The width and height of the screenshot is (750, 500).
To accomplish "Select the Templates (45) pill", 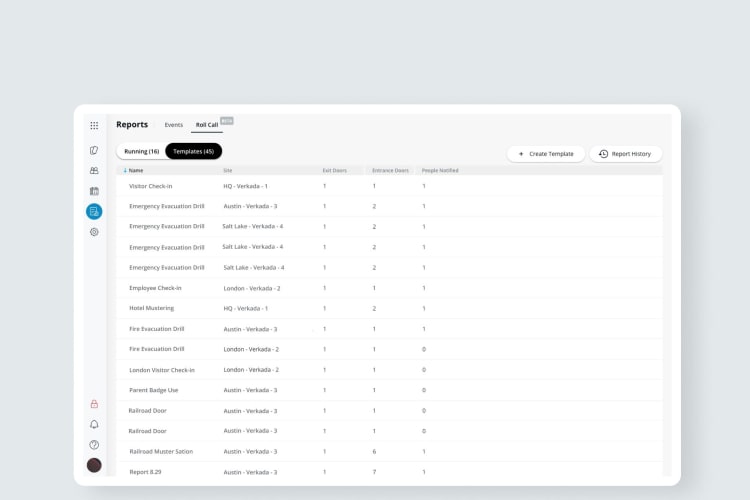I will pos(194,151).
